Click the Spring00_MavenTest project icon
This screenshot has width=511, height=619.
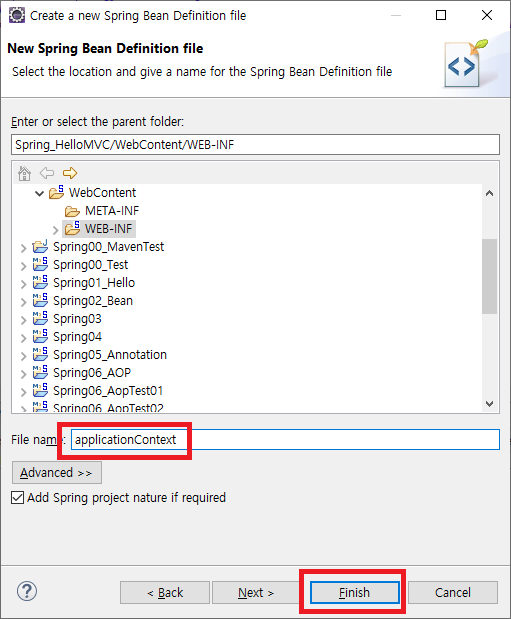pyautogui.click(x=40, y=246)
